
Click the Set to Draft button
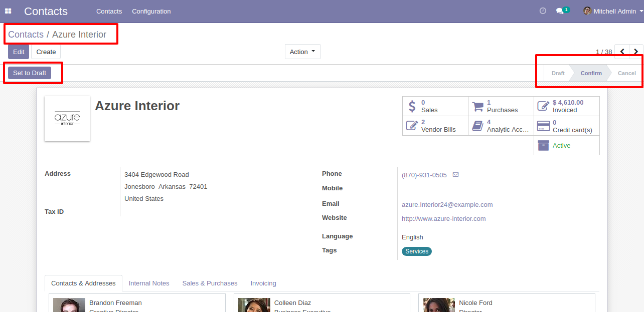tap(30, 73)
